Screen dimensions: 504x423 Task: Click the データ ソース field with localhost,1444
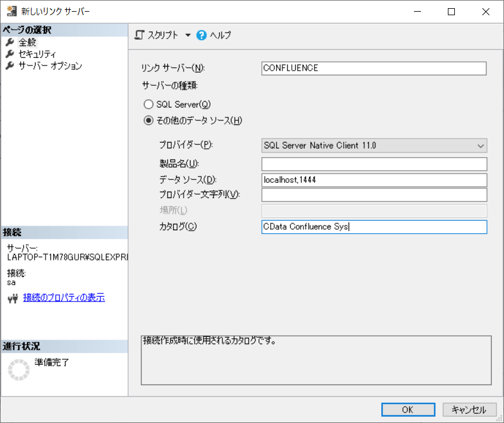click(374, 180)
